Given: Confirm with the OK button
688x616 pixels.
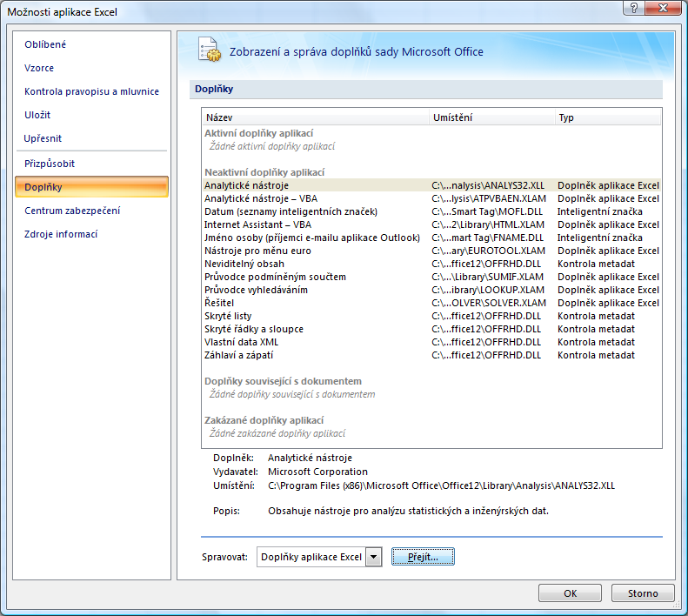Looking at the screenshot, I should click(570, 593).
